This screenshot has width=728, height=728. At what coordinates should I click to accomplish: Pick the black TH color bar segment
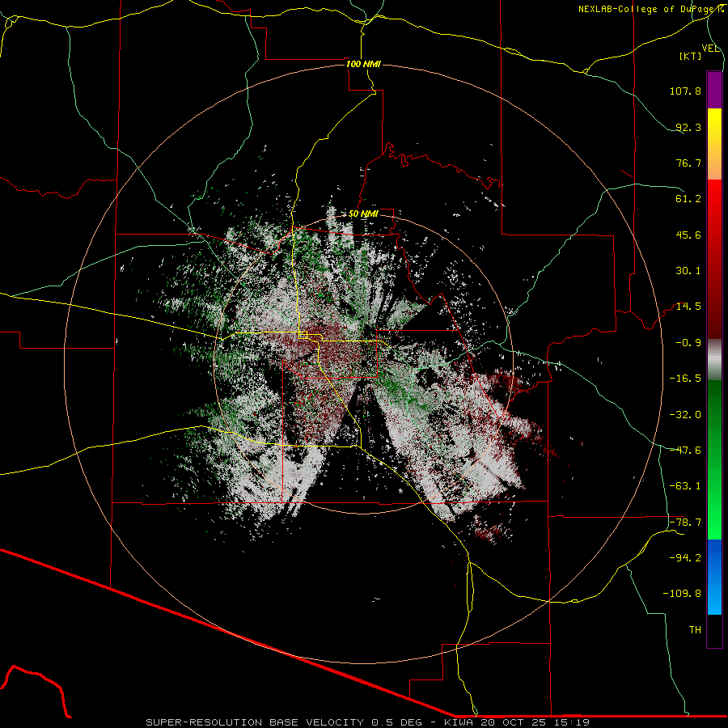coord(714,630)
